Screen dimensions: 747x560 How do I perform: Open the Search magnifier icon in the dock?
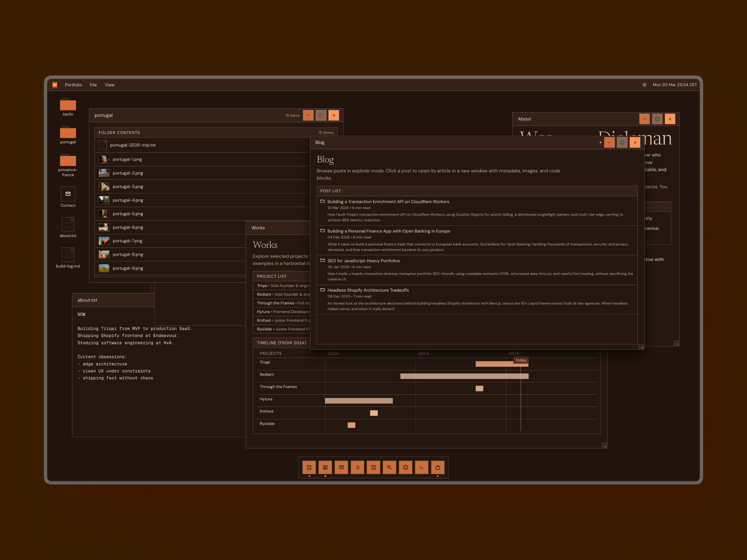(x=389, y=467)
